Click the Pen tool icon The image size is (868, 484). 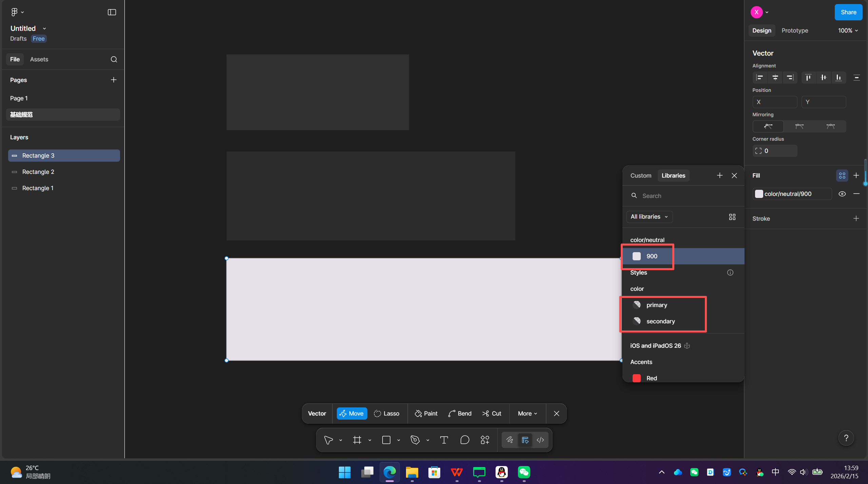tap(415, 440)
